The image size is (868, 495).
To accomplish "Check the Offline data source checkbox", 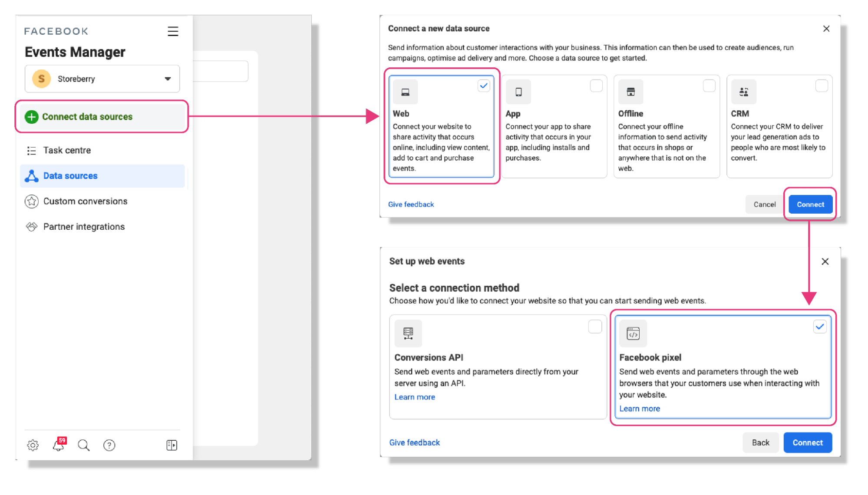I will pos(709,86).
